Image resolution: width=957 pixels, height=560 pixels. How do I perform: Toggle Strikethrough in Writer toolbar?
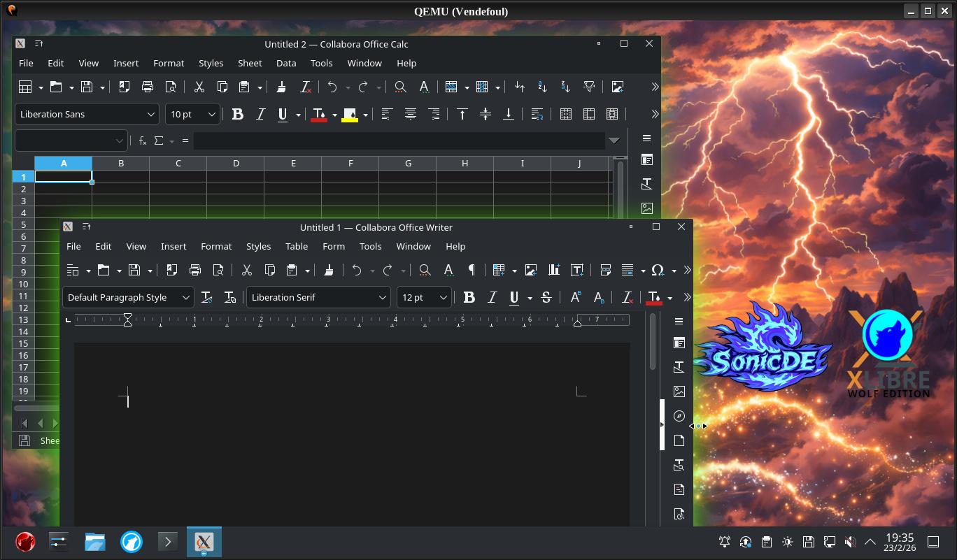pos(546,297)
